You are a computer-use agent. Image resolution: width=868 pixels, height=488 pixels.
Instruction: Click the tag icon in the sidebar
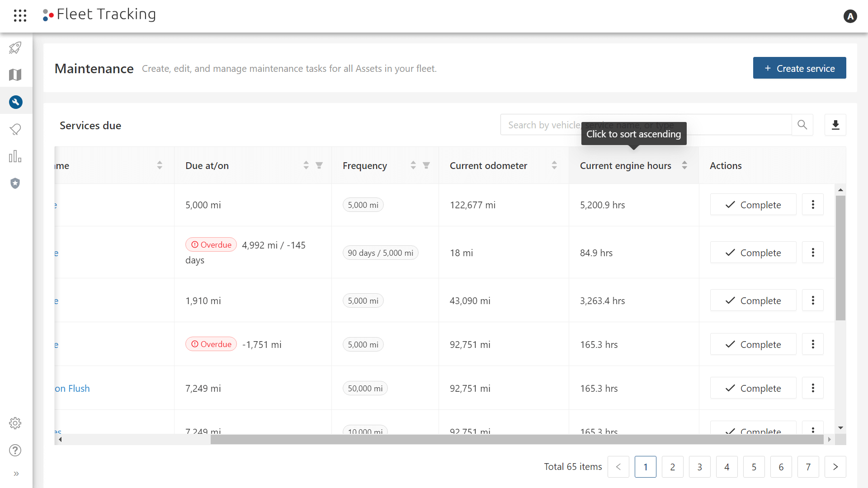[15, 129]
